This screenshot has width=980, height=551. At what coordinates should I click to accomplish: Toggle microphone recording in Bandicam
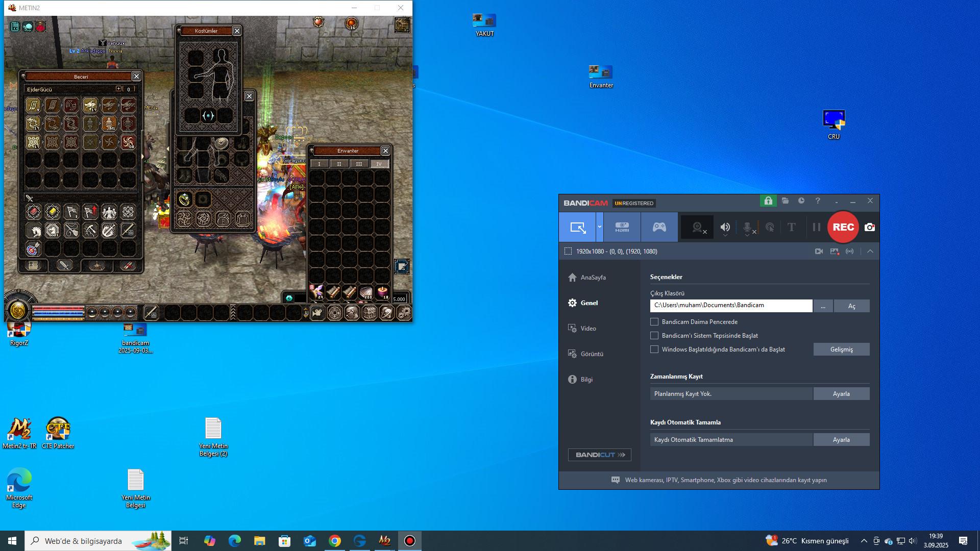pyautogui.click(x=747, y=228)
